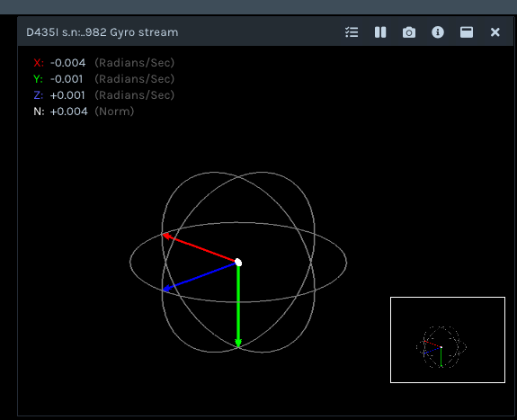This screenshot has width=517, height=420.
Task: Click the green Y axis arrow tip
Action: 238,343
